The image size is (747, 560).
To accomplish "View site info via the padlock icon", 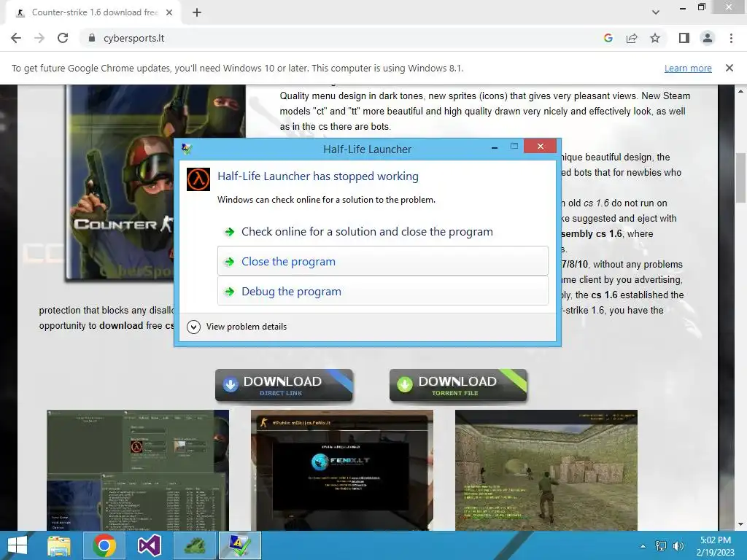I will (92, 38).
